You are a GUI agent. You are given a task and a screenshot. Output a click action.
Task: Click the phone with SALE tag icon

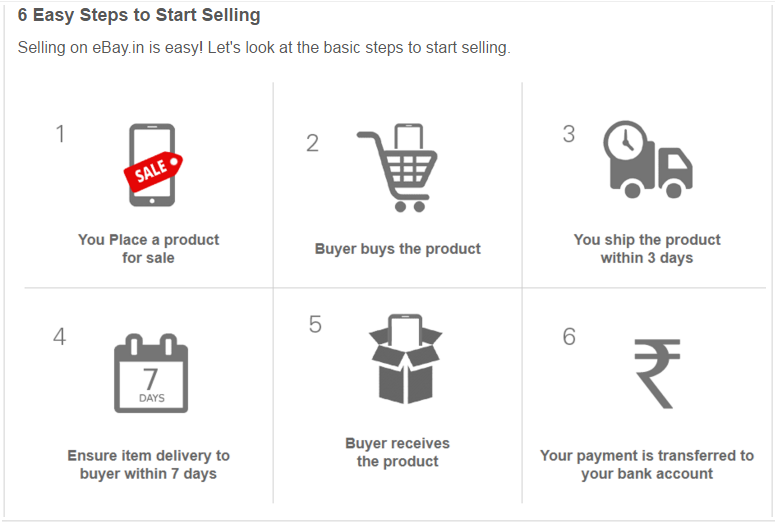[x=153, y=165]
